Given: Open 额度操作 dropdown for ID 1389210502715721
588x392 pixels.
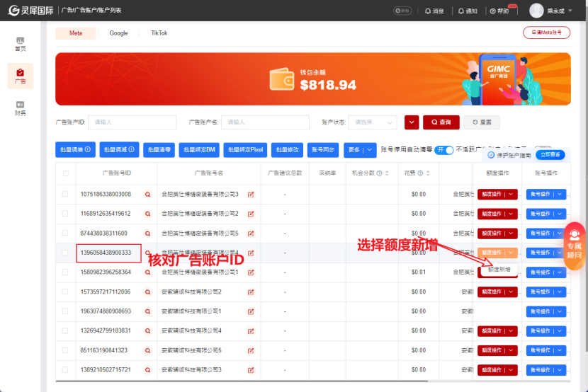Looking at the screenshot, I should click(497, 370).
